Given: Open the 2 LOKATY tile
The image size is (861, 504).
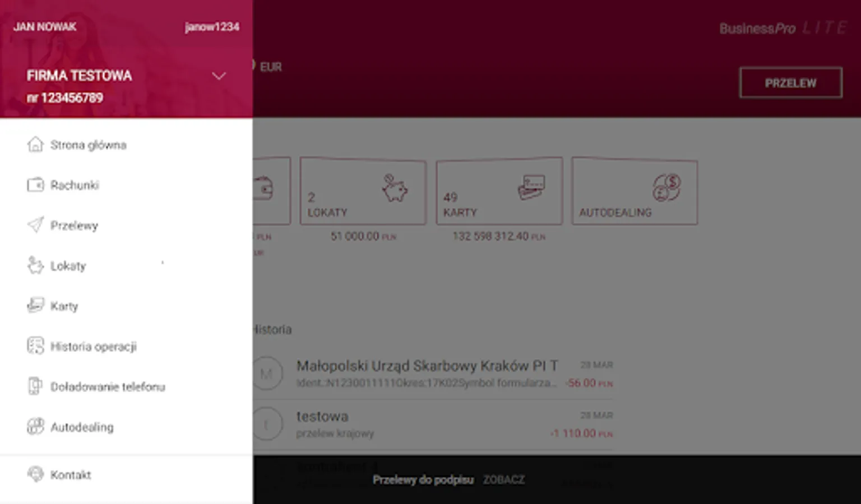Looking at the screenshot, I should [363, 191].
